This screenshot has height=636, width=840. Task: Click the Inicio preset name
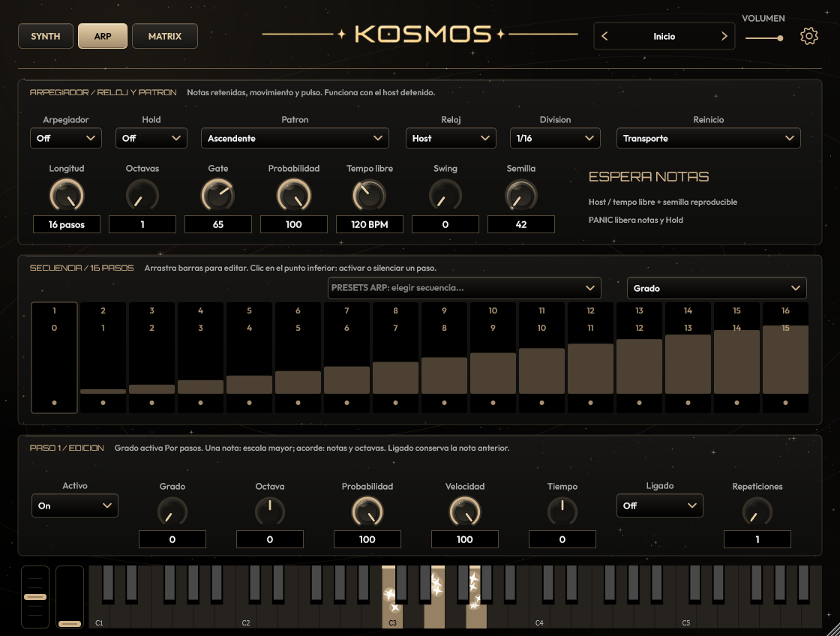click(x=664, y=37)
